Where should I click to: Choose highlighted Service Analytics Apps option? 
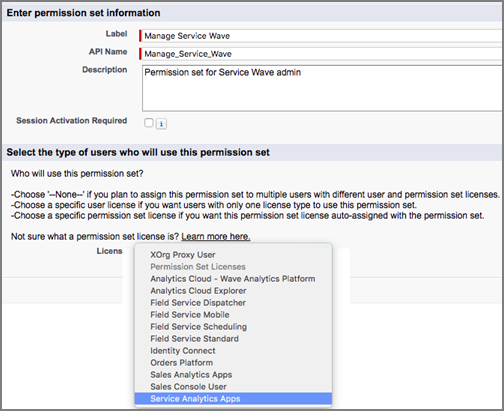[233, 399]
